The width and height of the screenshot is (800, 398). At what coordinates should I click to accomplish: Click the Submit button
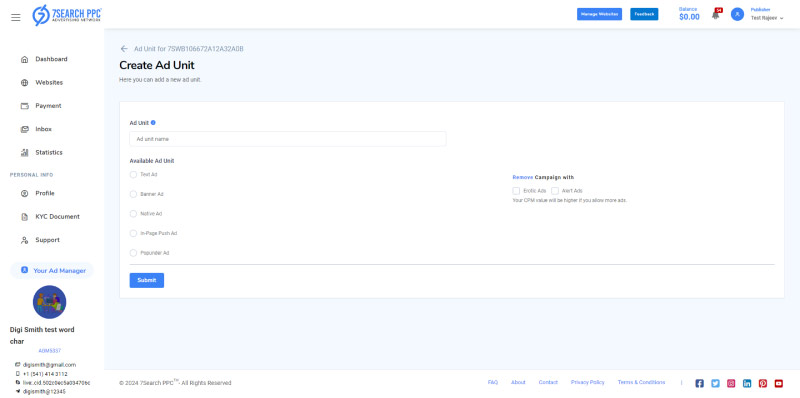pyautogui.click(x=146, y=280)
